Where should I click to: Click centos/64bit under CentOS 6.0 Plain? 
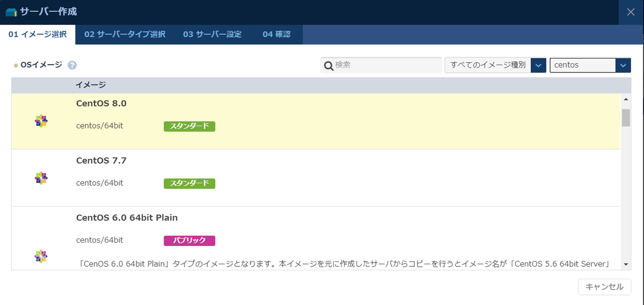click(x=99, y=239)
